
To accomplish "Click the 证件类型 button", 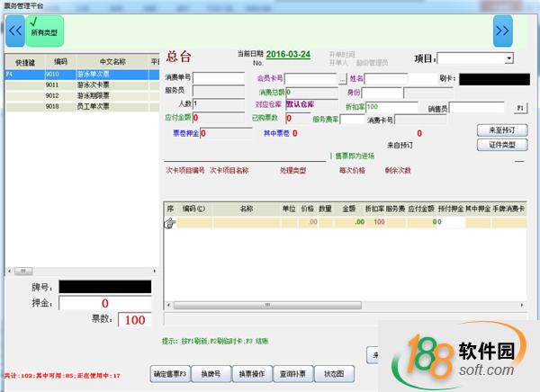I will tap(501, 144).
